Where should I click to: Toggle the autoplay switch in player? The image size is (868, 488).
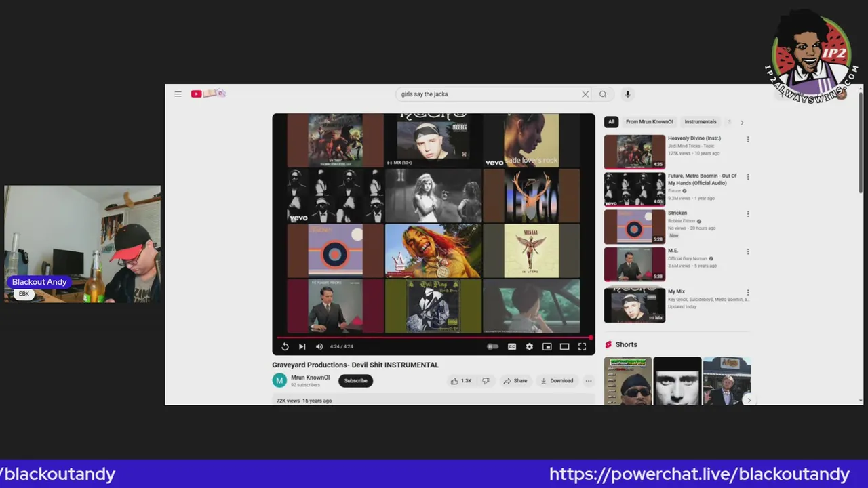[x=493, y=346]
